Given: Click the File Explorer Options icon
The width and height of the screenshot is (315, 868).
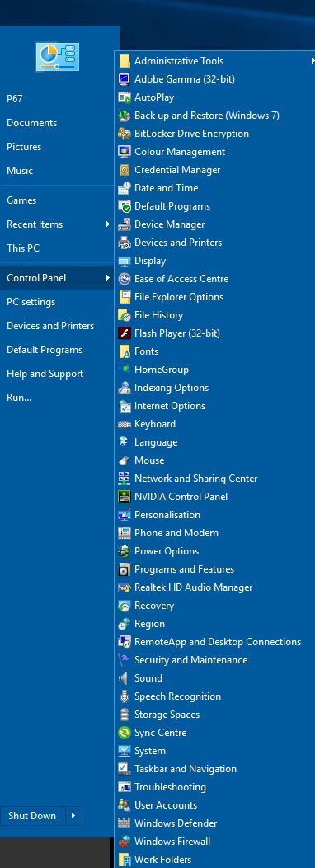Looking at the screenshot, I should pos(125,297).
